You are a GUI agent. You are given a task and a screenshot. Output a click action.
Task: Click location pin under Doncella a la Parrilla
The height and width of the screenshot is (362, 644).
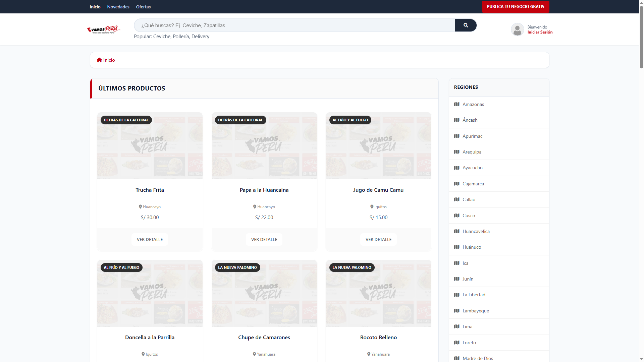(x=143, y=354)
